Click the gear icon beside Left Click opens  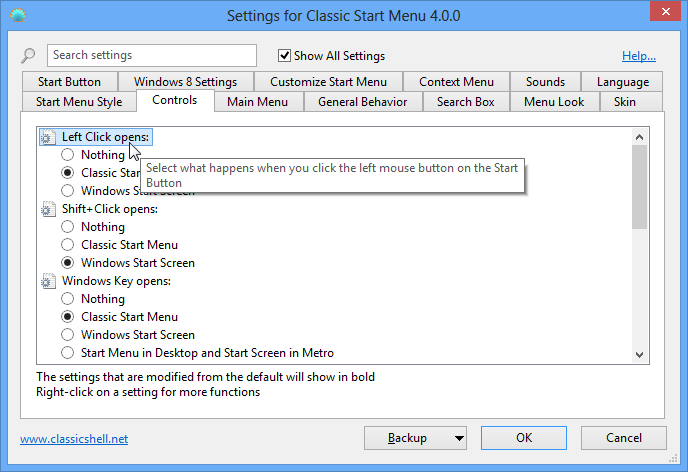coord(48,137)
